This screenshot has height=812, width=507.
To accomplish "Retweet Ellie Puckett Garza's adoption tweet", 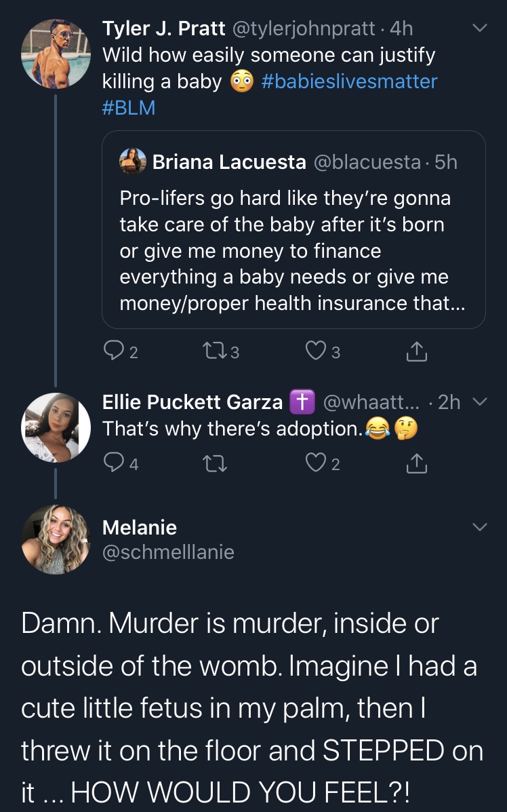I will pyautogui.click(x=215, y=463).
